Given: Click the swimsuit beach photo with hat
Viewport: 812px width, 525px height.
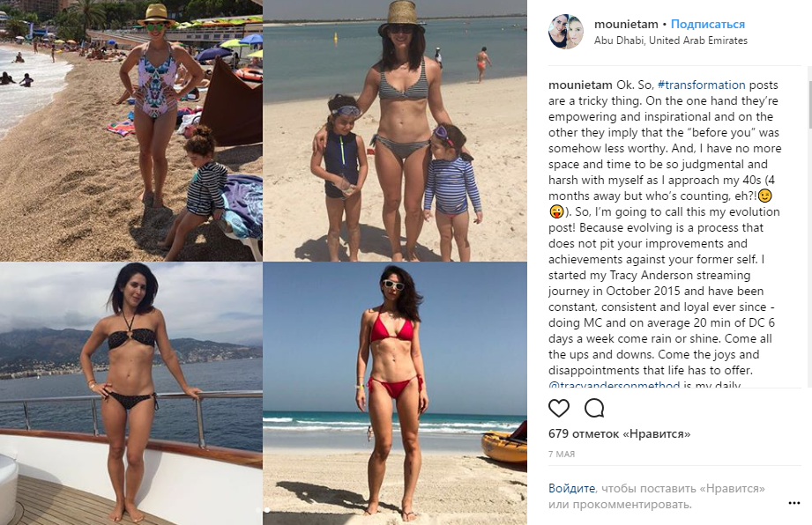Looking at the screenshot, I should pyautogui.click(x=131, y=130).
